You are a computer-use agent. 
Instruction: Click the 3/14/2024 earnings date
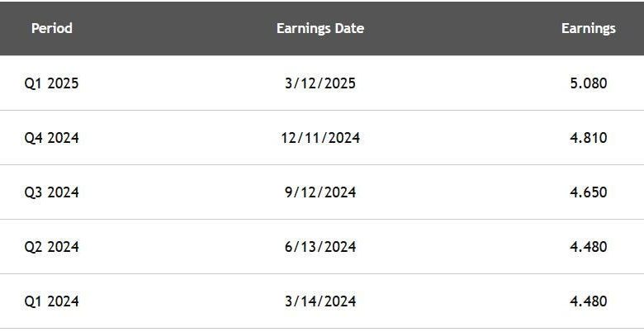(x=320, y=301)
